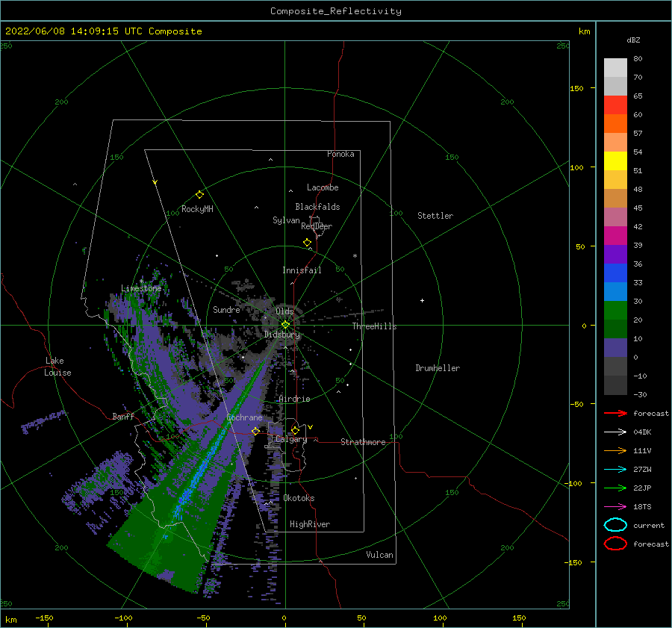The image size is (672, 628).
Task: Click the Vulcan city label
Action: coord(380,555)
